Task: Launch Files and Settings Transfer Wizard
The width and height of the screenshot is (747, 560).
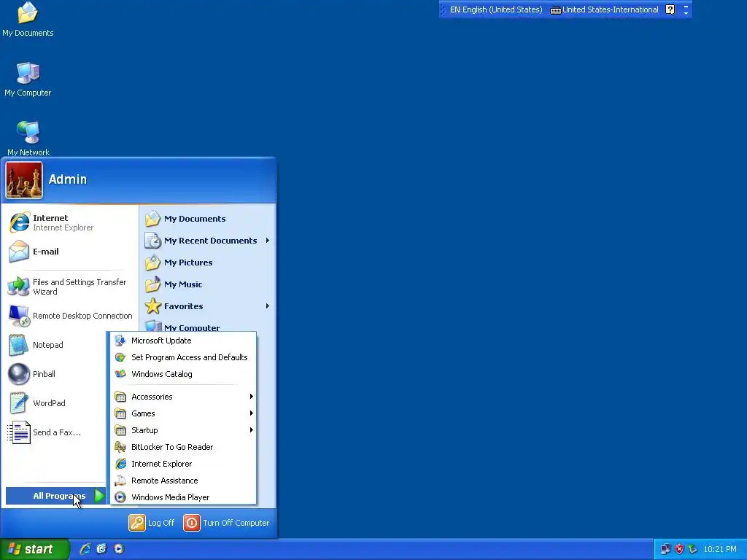Action: click(x=70, y=287)
